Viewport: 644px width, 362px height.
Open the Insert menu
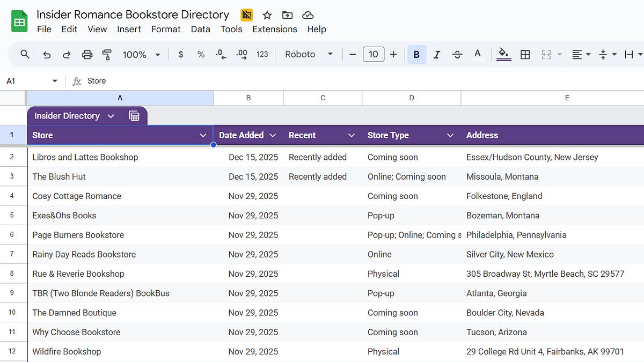[x=129, y=29]
